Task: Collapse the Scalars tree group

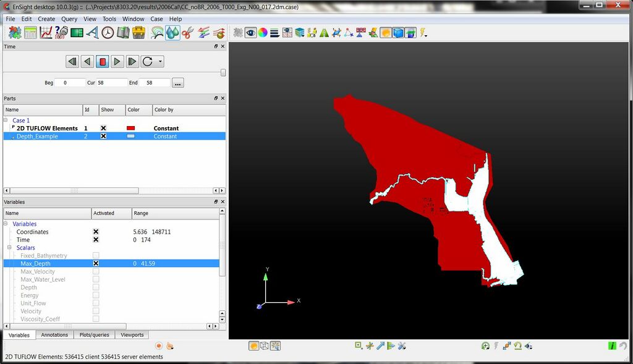Action: 10,248
